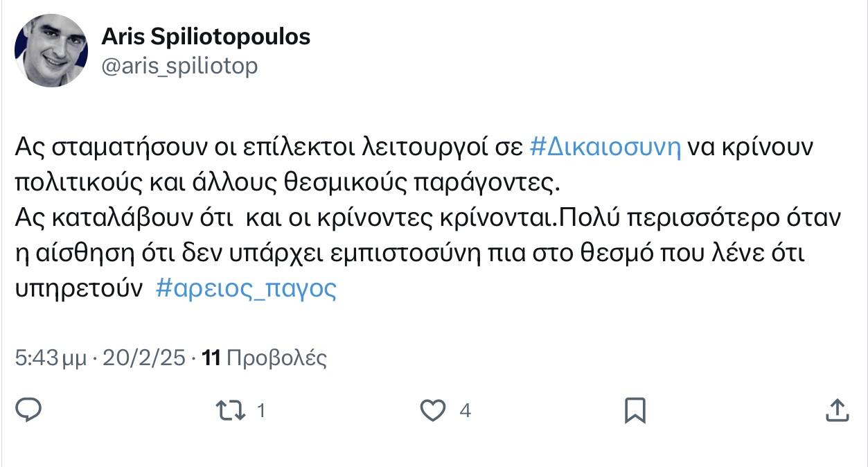Repost the tweet with the retweet icon

coord(230,410)
